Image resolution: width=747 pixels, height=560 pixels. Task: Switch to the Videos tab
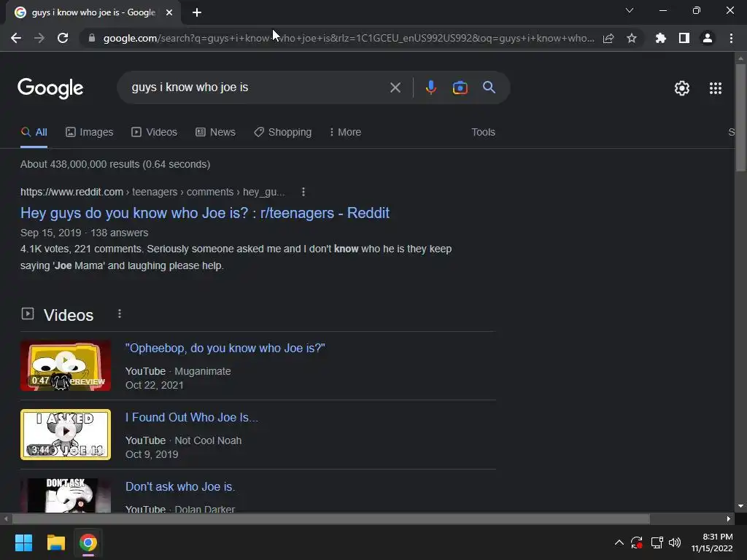point(155,133)
